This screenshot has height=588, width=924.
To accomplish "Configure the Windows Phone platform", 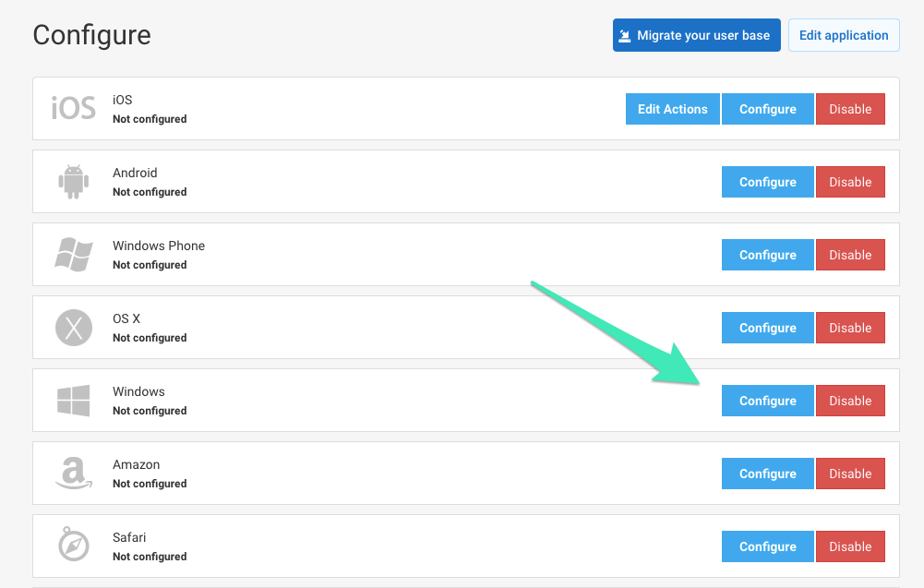I will point(768,255).
